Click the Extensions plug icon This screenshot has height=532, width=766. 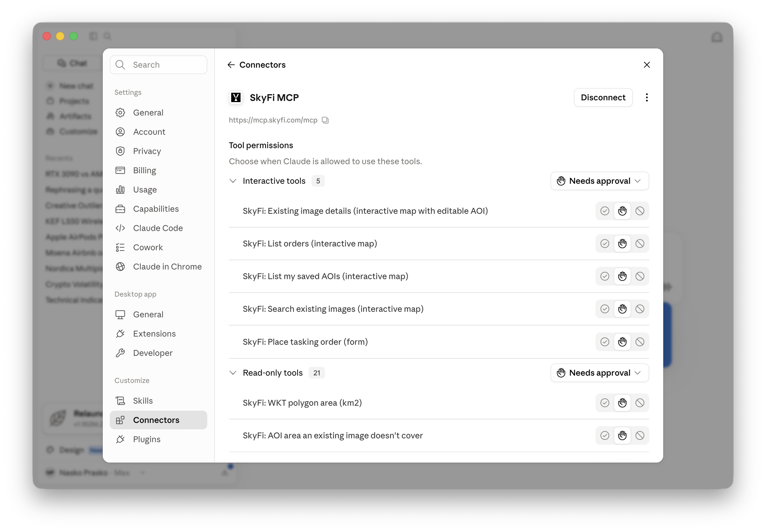coord(120,334)
